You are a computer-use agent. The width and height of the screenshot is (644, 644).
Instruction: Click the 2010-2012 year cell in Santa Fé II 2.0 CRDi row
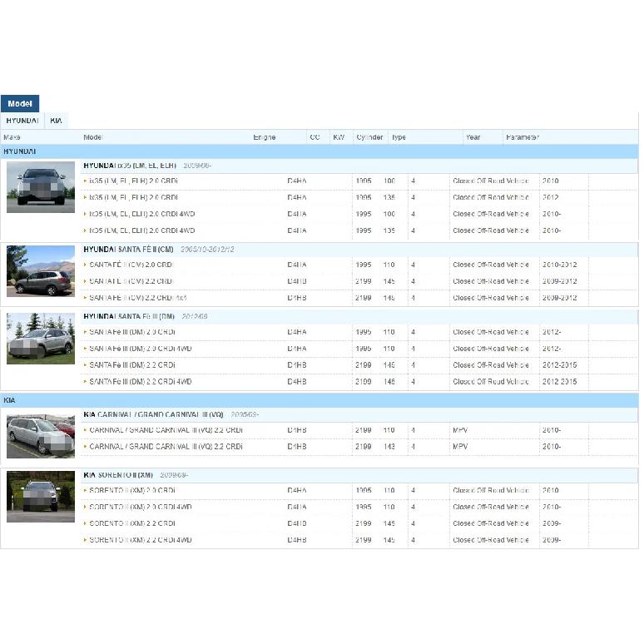pos(559,265)
